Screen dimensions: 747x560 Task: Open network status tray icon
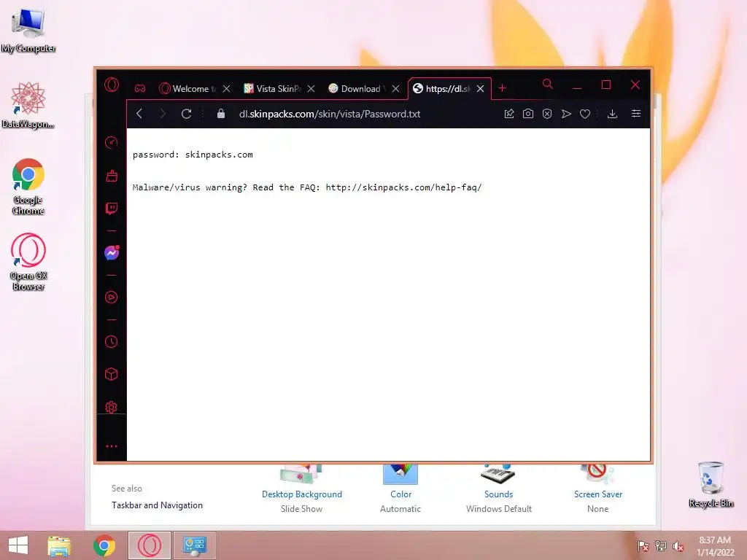point(661,545)
